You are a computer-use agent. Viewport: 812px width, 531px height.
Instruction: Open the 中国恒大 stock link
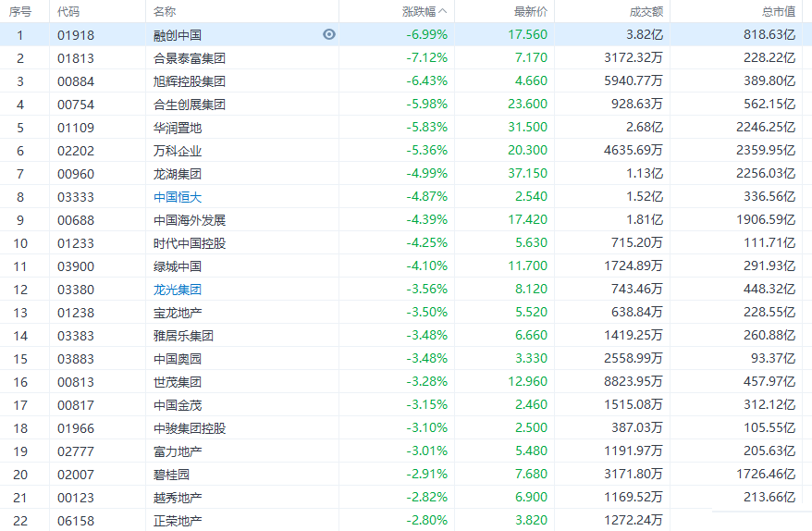click(x=178, y=197)
